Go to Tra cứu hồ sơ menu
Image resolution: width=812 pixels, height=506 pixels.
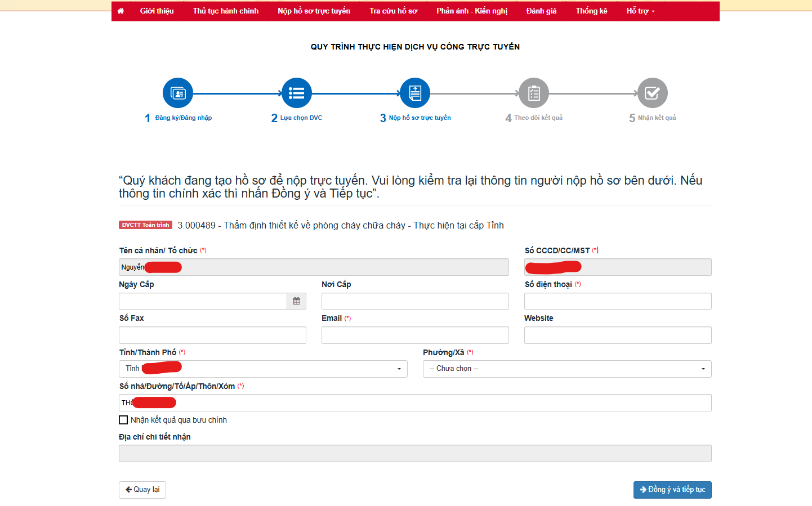[394, 11]
